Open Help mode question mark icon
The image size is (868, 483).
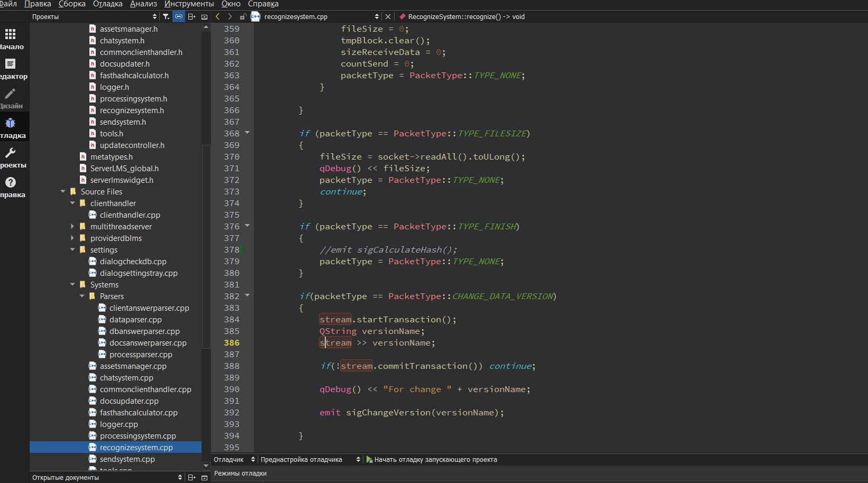11,183
